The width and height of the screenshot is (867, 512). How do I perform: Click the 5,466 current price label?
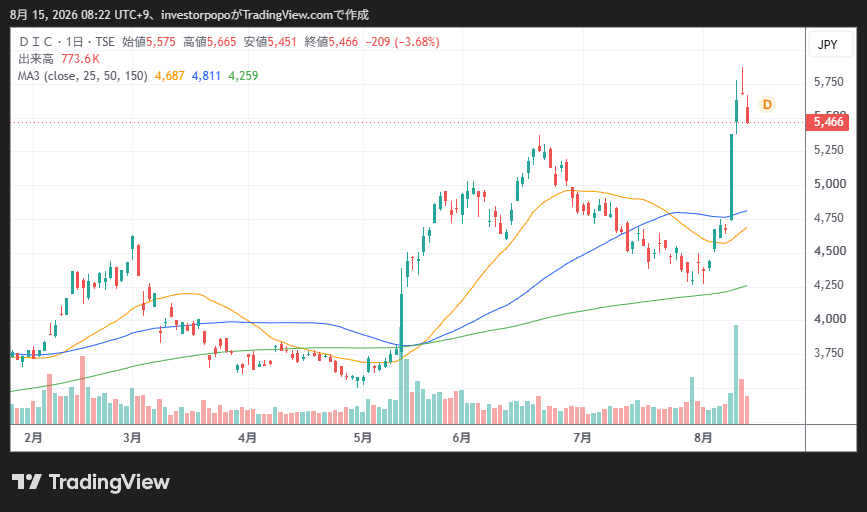click(x=827, y=122)
